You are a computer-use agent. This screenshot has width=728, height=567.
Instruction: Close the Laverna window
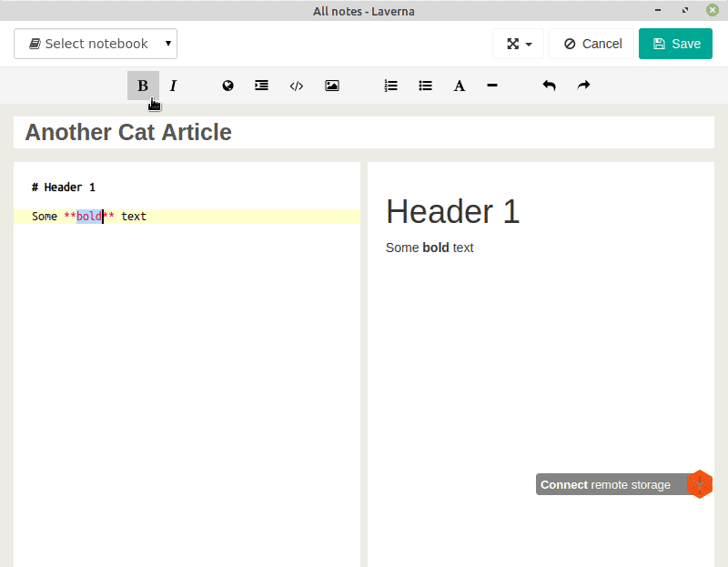click(713, 10)
